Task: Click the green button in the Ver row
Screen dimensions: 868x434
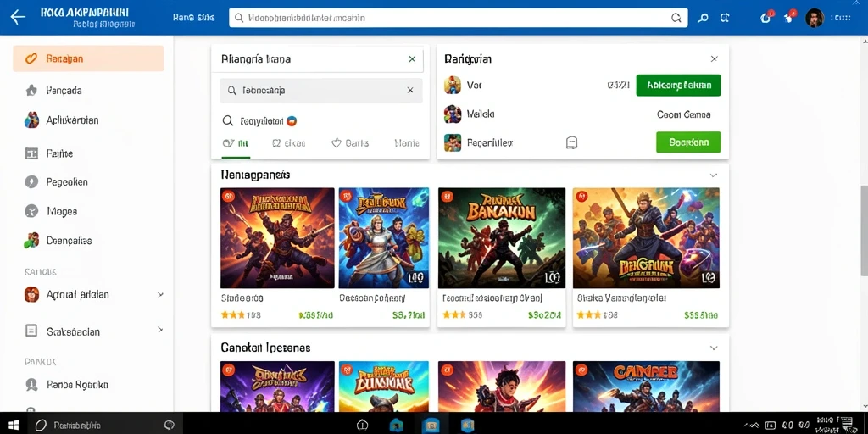Action: pyautogui.click(x=678, y=86)
